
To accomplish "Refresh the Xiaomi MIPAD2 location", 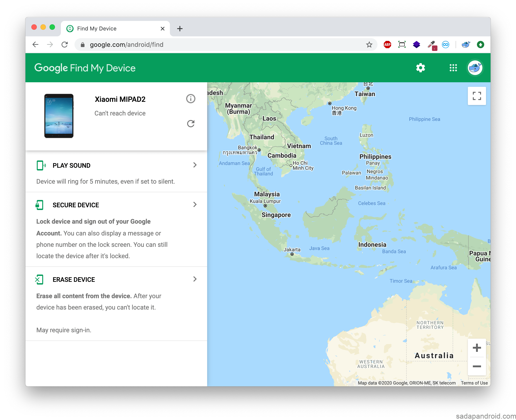I will [191, 124].
